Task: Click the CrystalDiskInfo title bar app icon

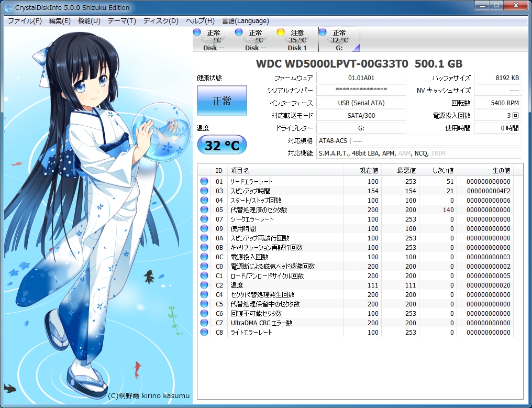Action: [8, 8]
